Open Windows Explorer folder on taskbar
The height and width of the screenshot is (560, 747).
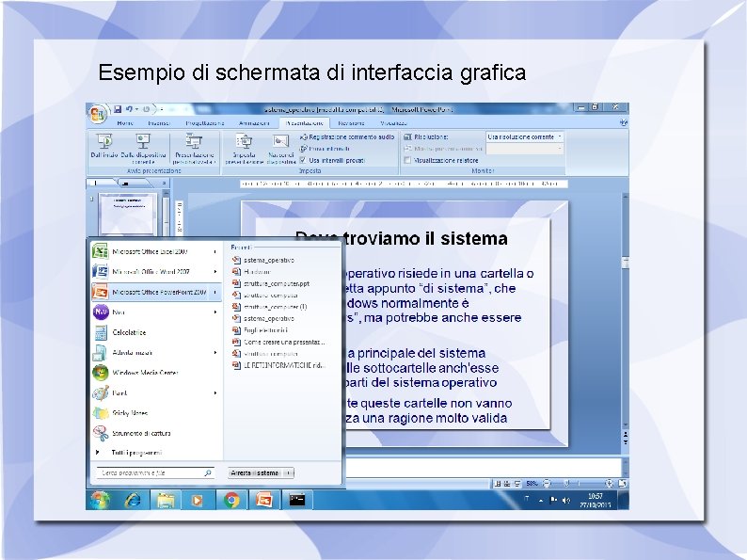pyautogui.click(x=166, y=501)
